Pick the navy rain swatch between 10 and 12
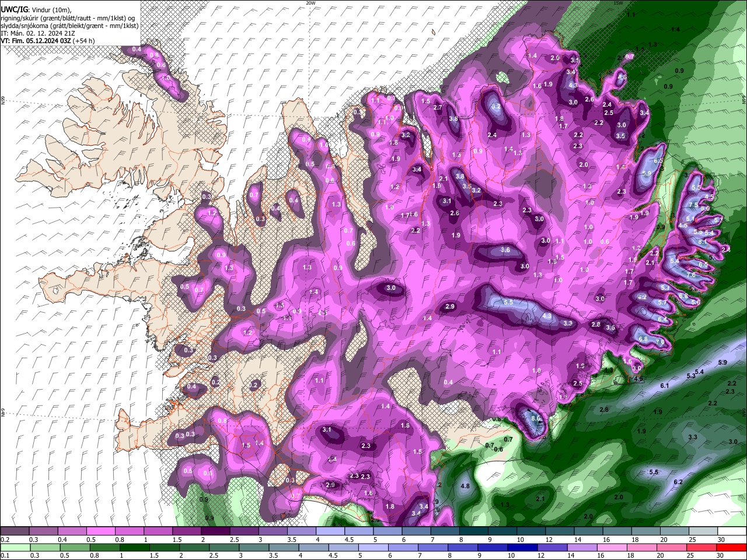 pos(522,547)
